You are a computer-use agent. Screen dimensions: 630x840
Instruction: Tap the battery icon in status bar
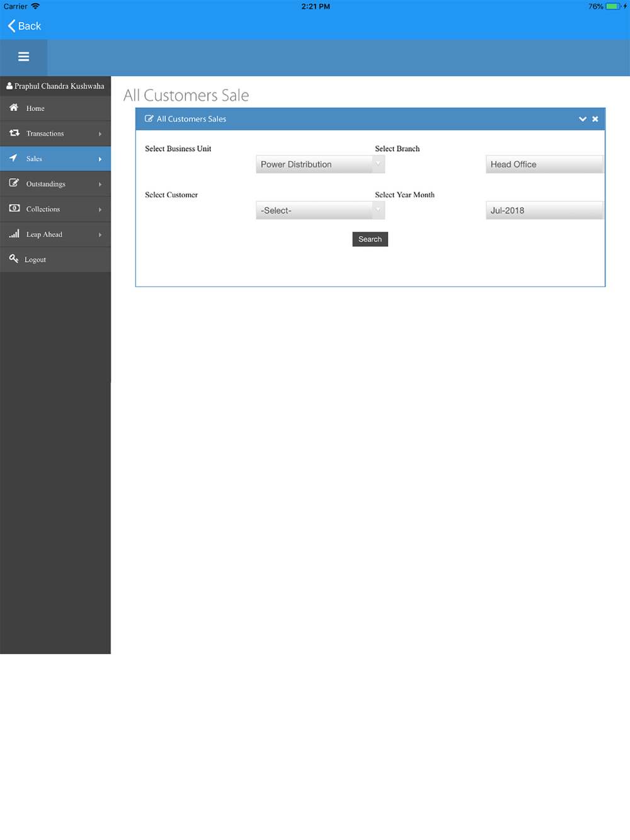pos(614,6)
